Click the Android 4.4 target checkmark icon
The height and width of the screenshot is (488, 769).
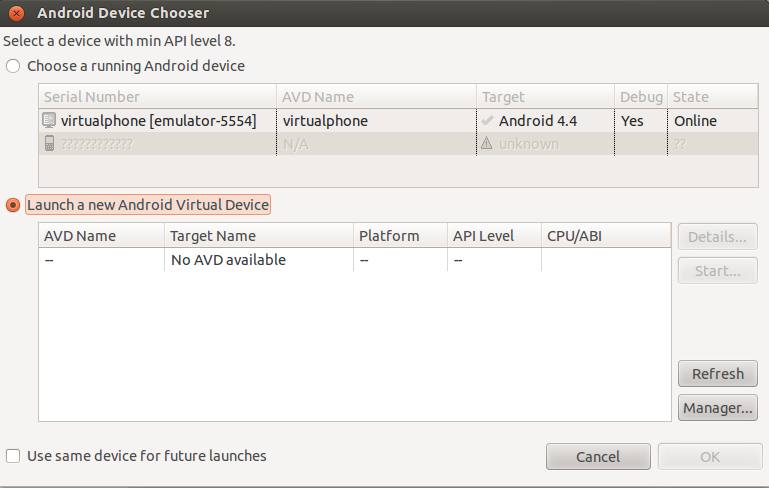click(x=488, y=121)
